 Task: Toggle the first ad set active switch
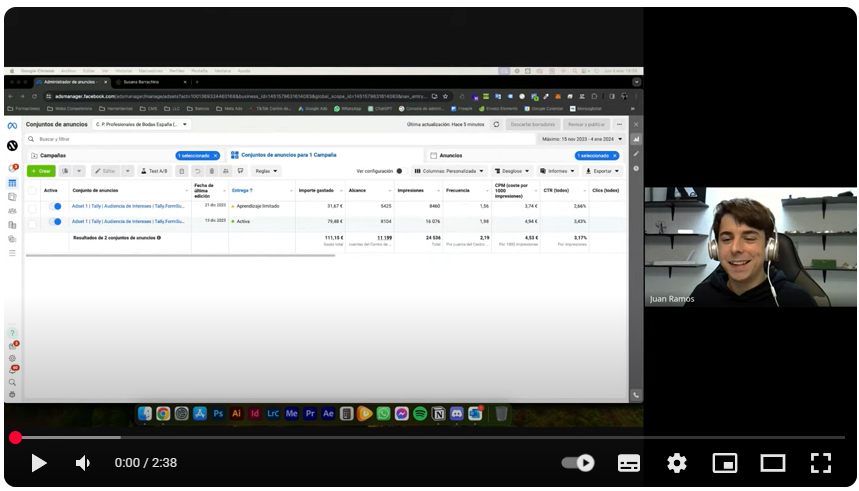(x=56, y=206)
